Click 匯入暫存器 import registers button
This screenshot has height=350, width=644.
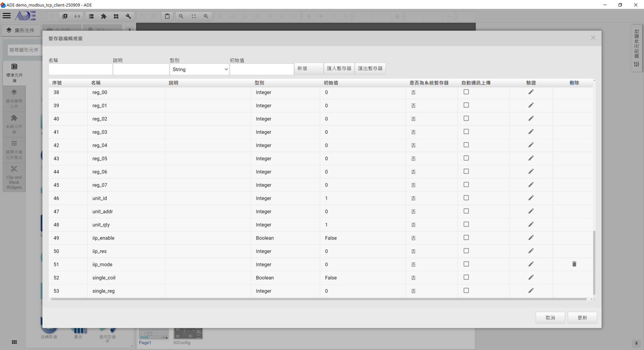(x=339, y=69)
